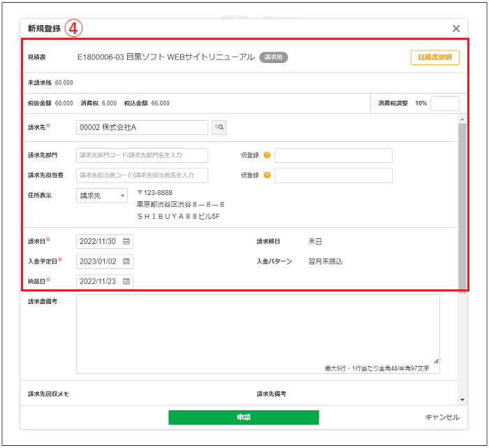Click the 請求先 field showing 00002 株式会社A
Image resolution: width=489 pixels, height=448 pixels.
click(142, 127)
